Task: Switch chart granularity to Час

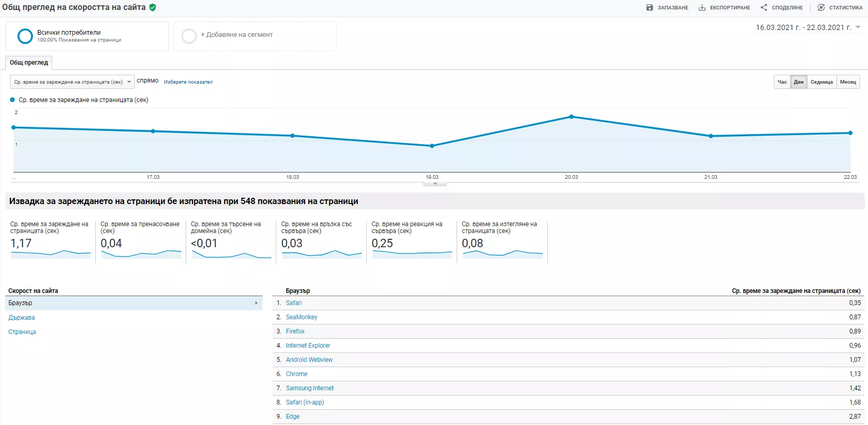Action: (x=782, y=82)
